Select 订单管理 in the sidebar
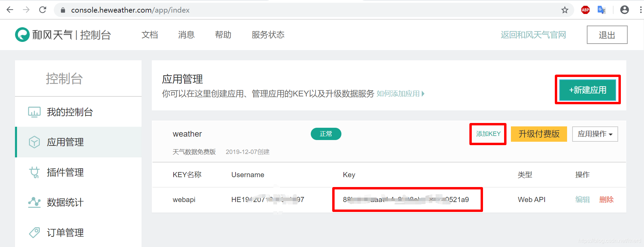The width and height of the screenshot is (644, 247). coord(78,232)
